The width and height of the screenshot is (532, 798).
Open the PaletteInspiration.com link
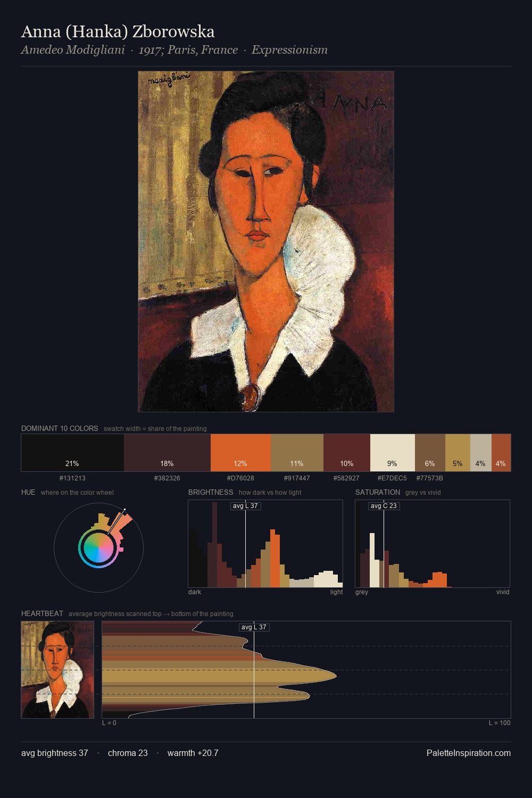point(469,753)
